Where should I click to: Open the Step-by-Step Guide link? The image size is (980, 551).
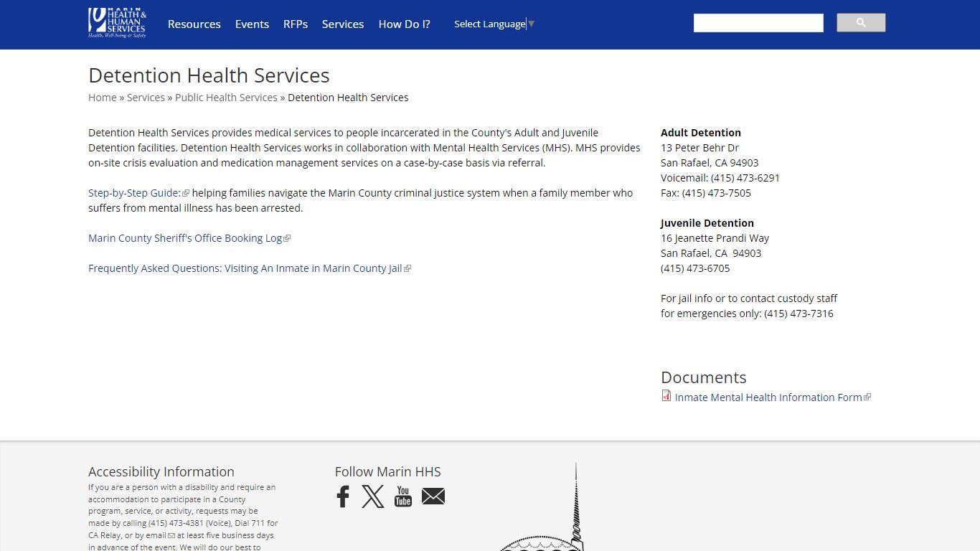138,193
